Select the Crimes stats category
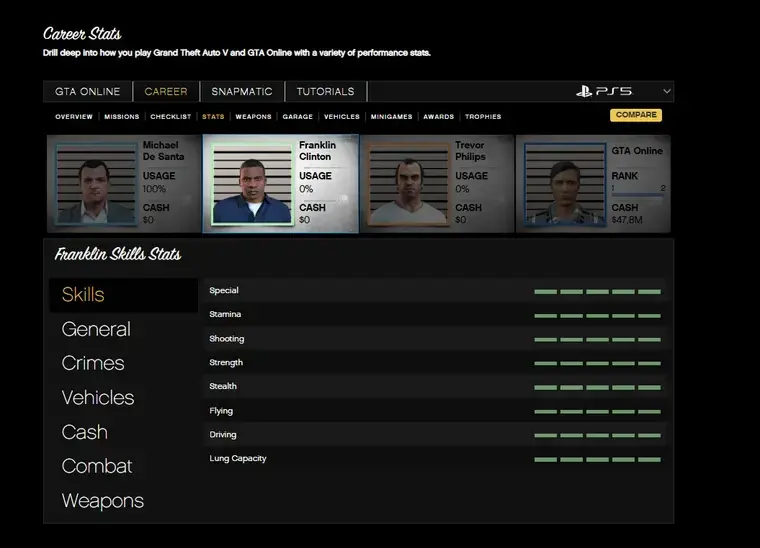760x548 pixels. [x=93, y=363]
